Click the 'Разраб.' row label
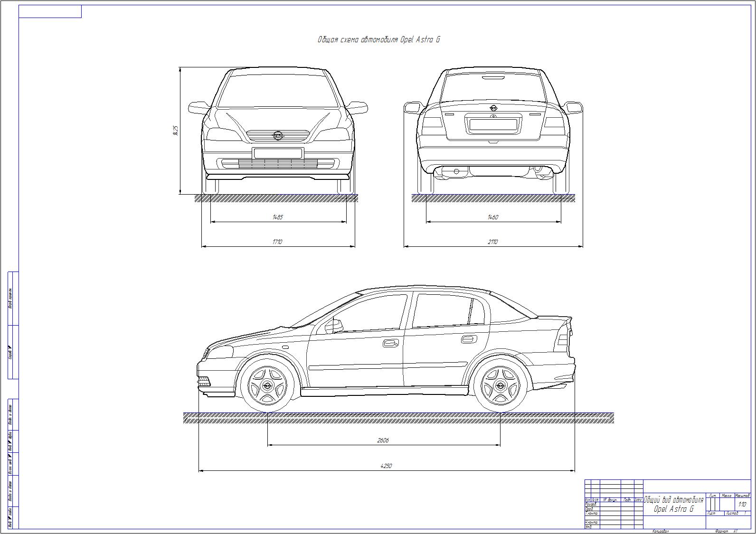 [x=591, y=504]
